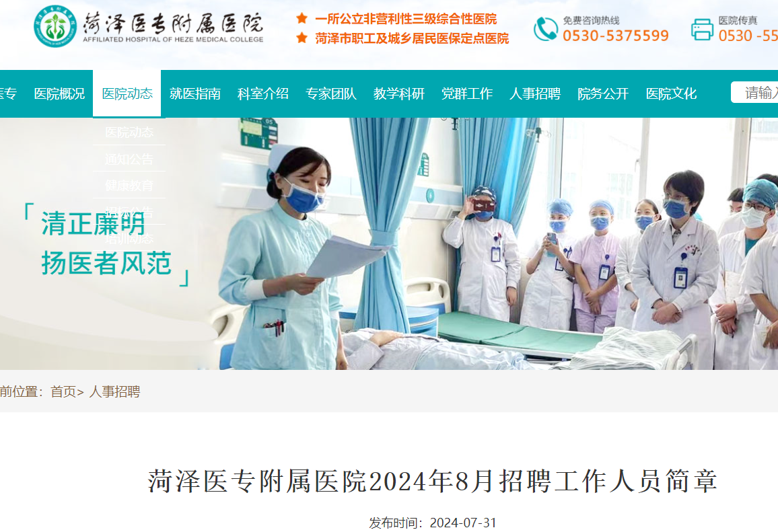Click the telephone hotline icon
Image resolution: width=778 pixels, height=532 pixels.
tap(545, 29)
